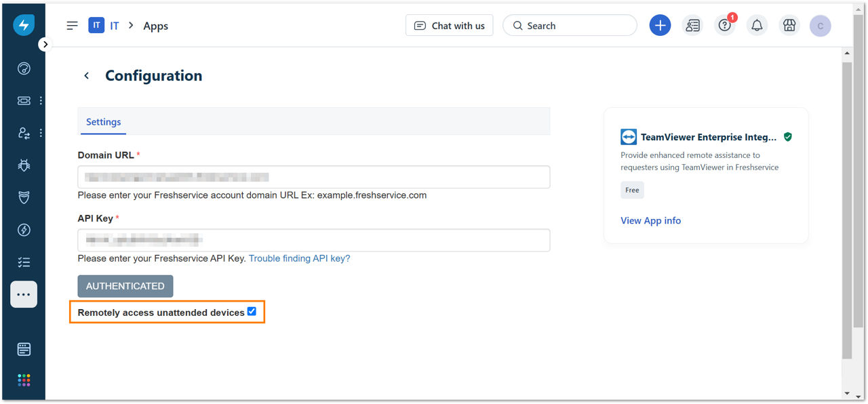This screenshot has height=404, width=868.
Task: Click the Domain URL input field
Action: pos(314,177)
